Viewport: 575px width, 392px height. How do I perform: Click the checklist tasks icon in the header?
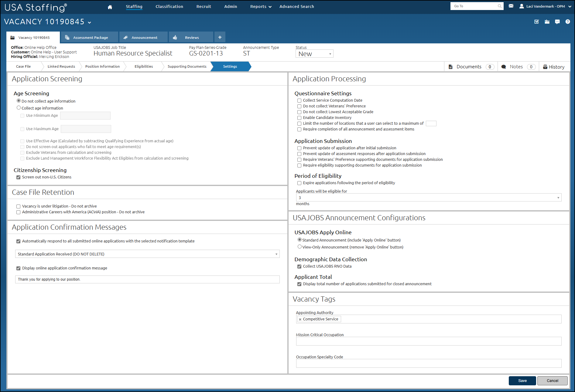click(x=537, y=22)
